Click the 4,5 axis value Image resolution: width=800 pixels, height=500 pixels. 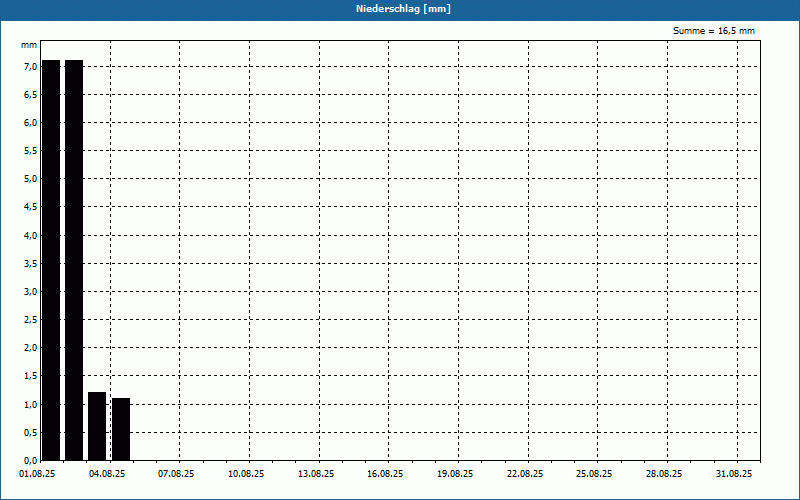point(30,207)
